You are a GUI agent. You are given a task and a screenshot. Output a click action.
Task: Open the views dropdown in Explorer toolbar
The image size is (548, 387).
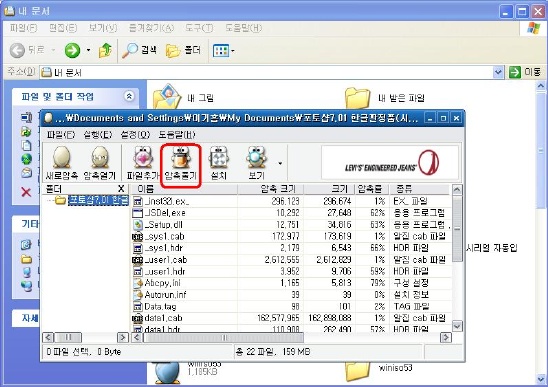[233, 51]
